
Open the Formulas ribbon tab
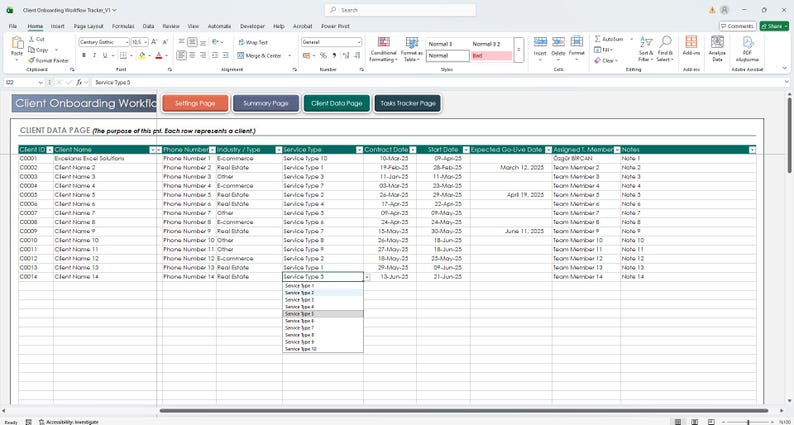pyautogui.click(x=123, y=26)
